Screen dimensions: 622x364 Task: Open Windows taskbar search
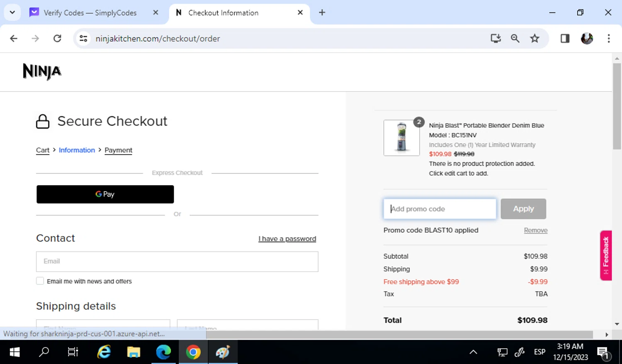(x=44, y=352)
